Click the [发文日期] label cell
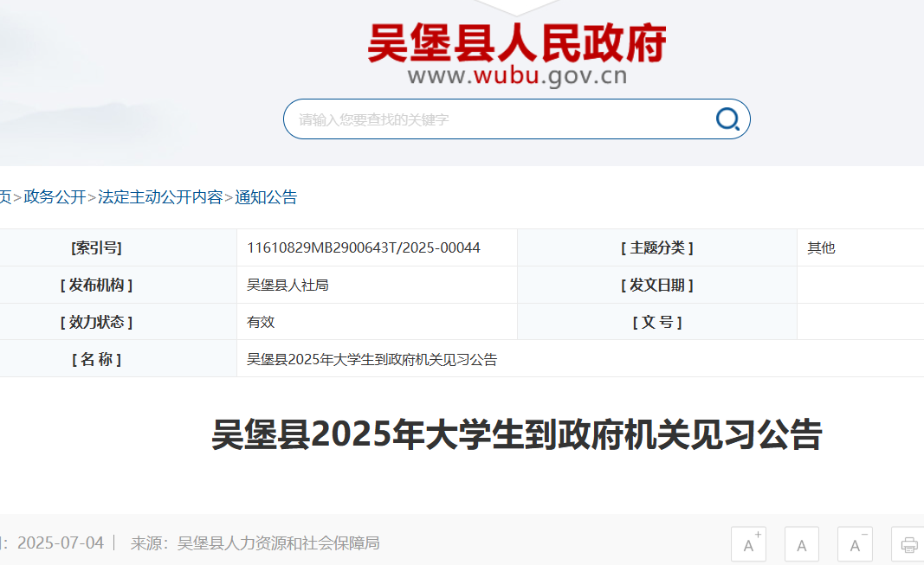 pyautogui.click(x=657, y=286)
